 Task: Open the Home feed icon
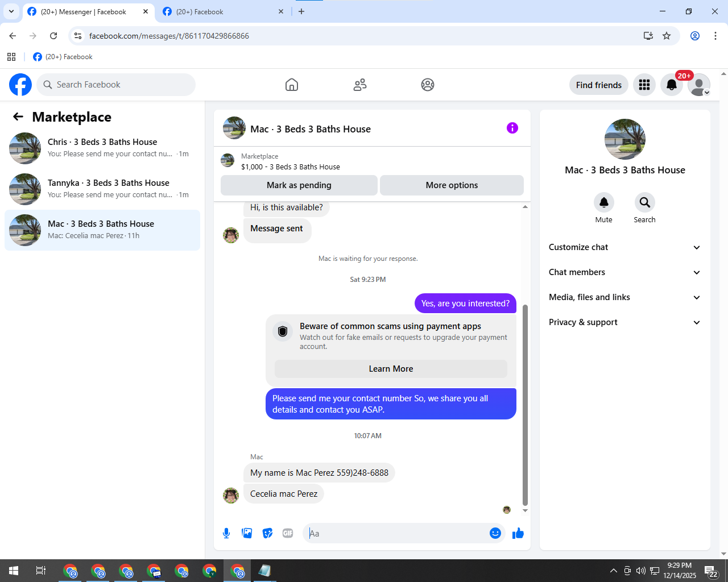(x=292, y=85)
